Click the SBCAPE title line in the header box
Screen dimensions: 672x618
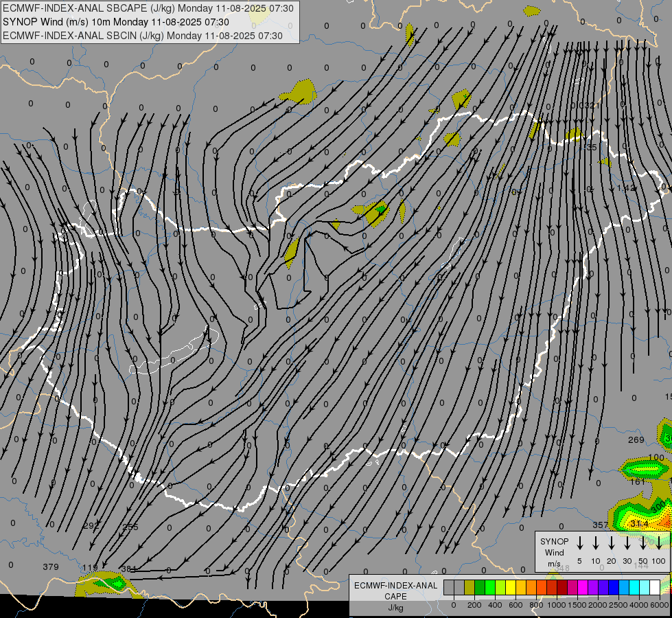148,8
